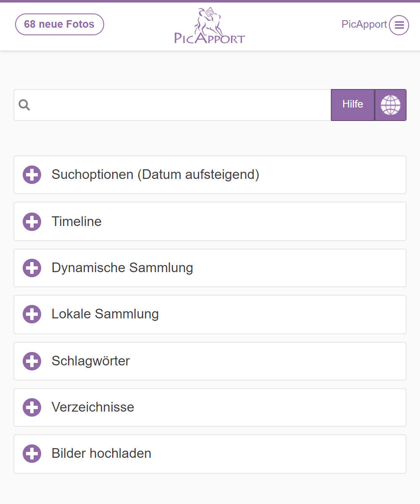Screen dimensions: 420x504
Task: Expand the Timeline section
Action: click(x=76, y=221)
